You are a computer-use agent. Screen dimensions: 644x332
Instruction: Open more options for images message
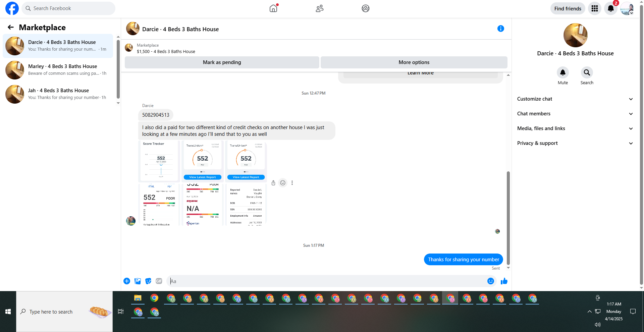(292, 183)
